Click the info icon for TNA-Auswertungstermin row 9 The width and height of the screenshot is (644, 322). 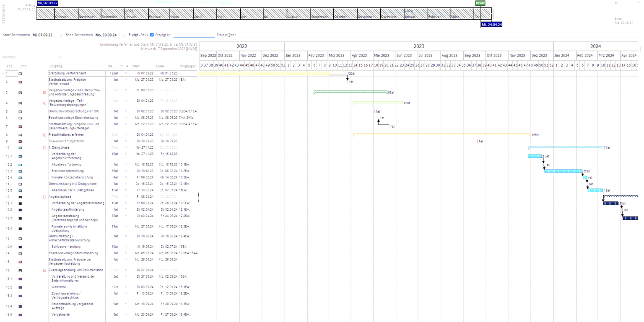[20, 142]
